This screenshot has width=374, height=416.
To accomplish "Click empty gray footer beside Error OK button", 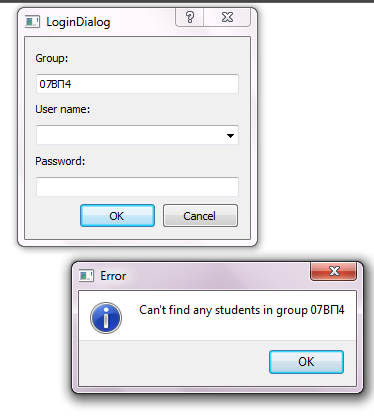I will tap(173, 363).
